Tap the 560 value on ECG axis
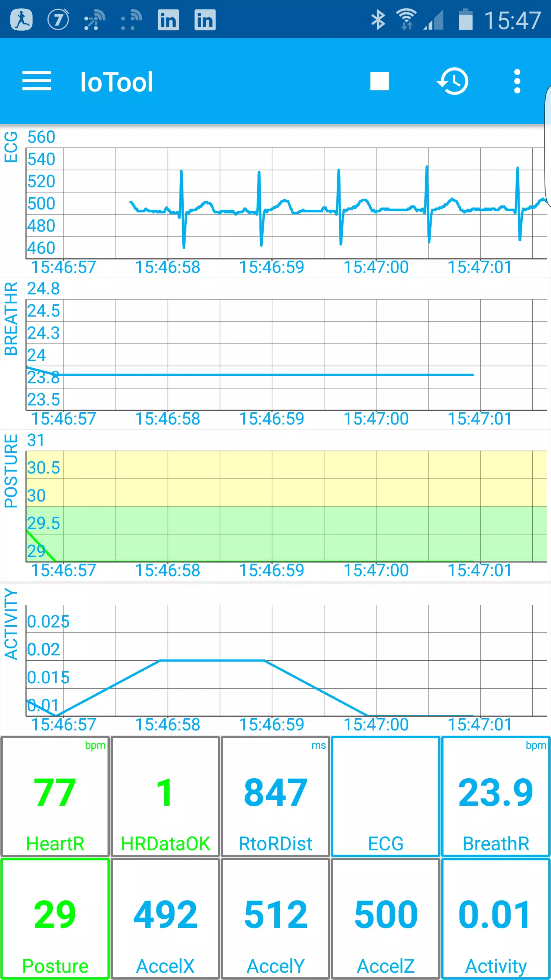This screenshot has height=980, width=551. click(x=41, y=137)
